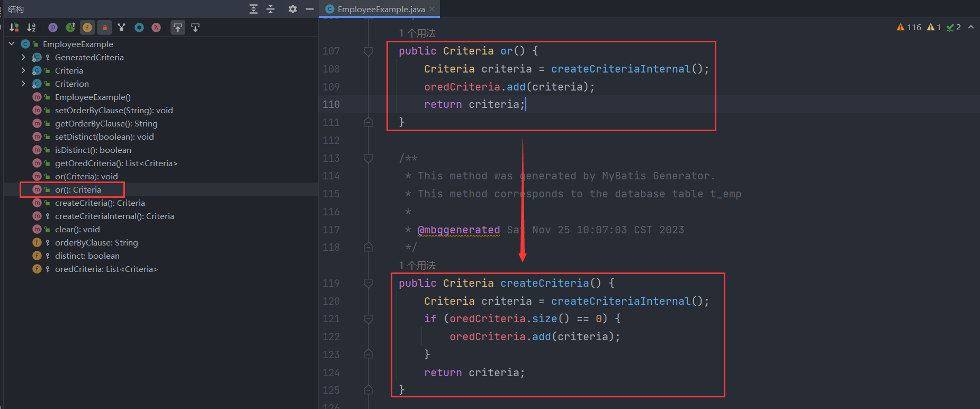
Task: Toggle Group Methods by Defining Type icon
Action: click(x=122, y=28)
